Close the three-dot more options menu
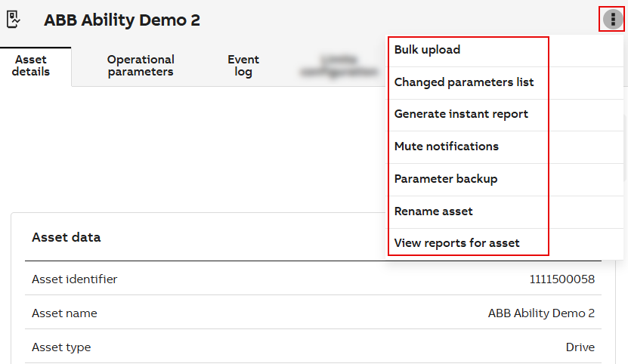The width and height of the screenshot is (628, 364). pos(612,20)
